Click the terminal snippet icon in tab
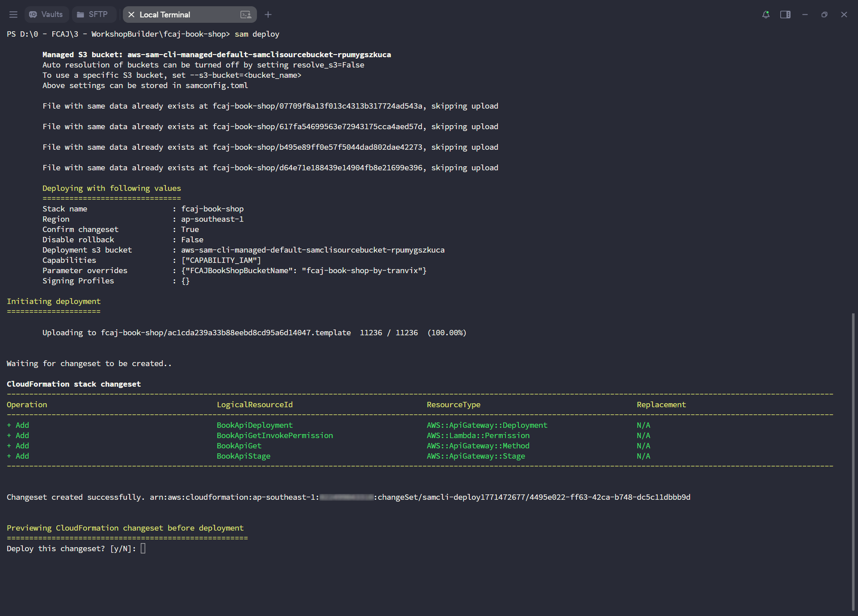This screenshot has height=616, width=858. (x=246, y=14)
